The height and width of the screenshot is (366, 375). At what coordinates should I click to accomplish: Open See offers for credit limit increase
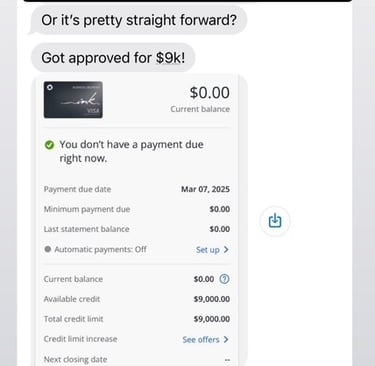(x=201, y=339)
